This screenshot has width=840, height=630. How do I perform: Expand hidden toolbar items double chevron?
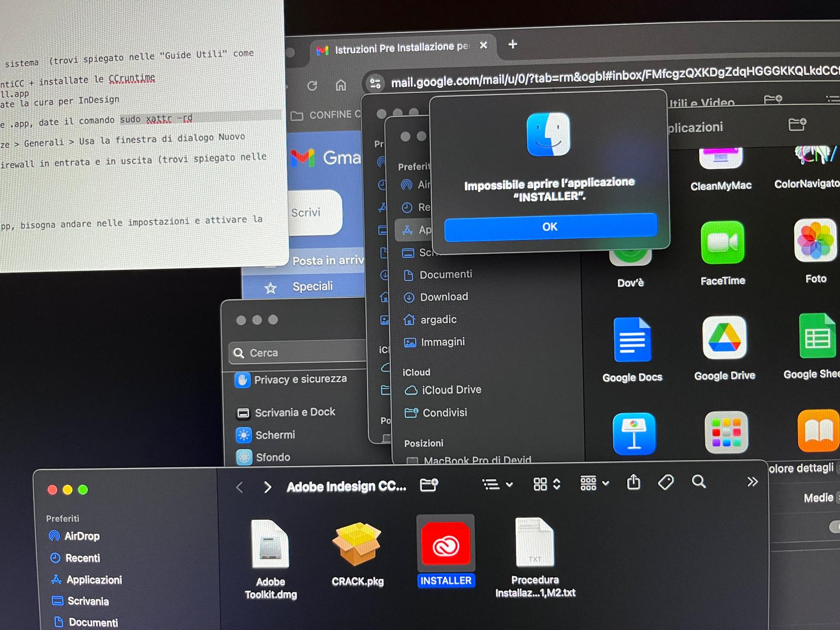pos(752,481)
